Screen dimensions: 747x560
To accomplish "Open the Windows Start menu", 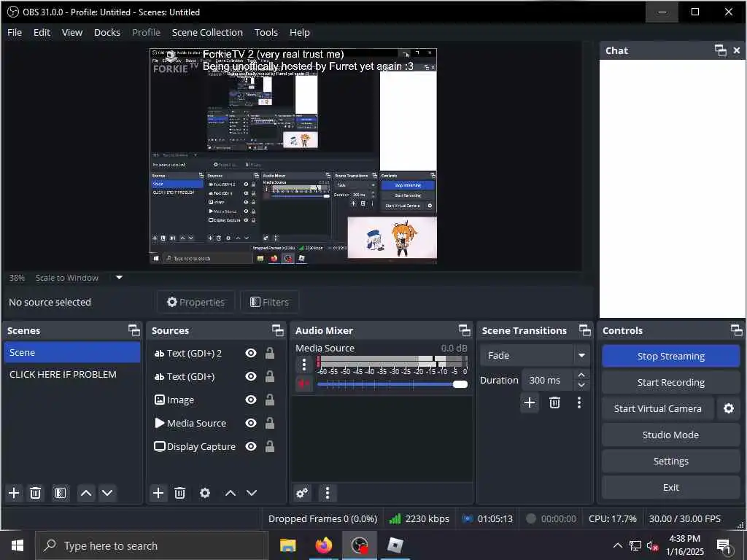I will click(x=18, y=545).
